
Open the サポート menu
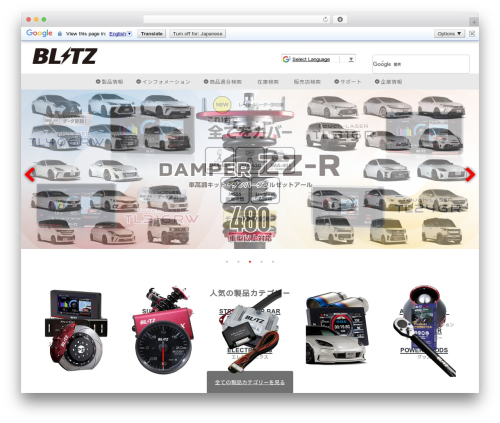(x=348, y=82)
